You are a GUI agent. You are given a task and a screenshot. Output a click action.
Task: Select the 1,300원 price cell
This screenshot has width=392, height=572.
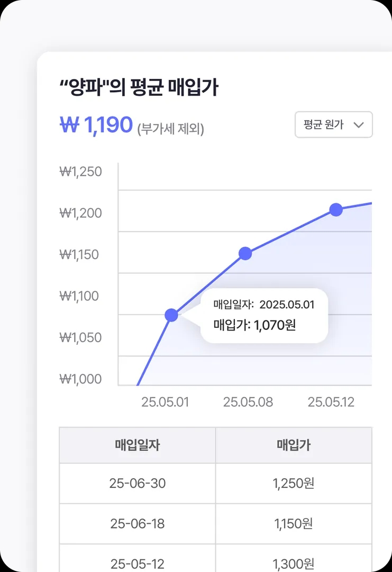294,564
